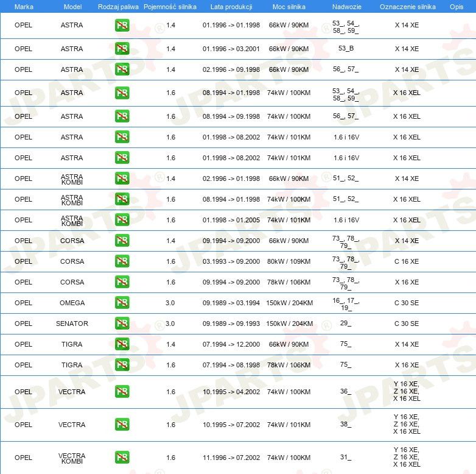Click body code 36_ in Vectra row
Image resolution: width=476 pixels, height=474 pixels.
pos(346,391)
